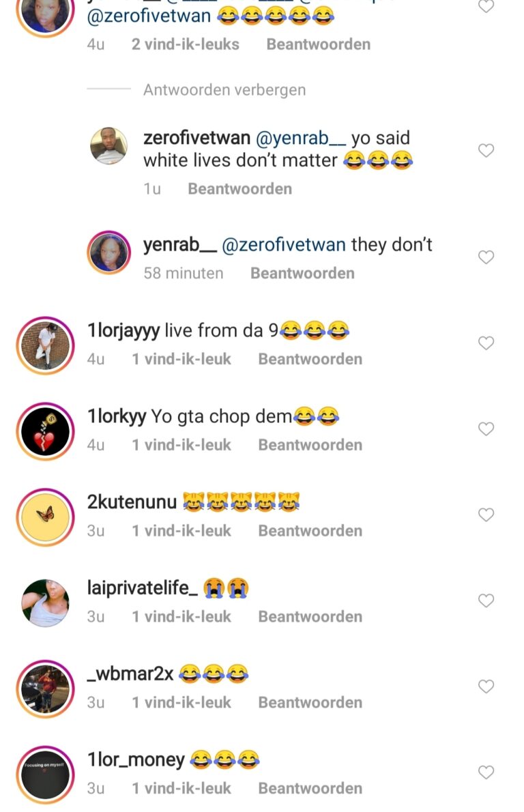The width and height of the screenshot is (524, 812).
Task: Open username 1lor_money profile link
Action: [x=136, y=759]
